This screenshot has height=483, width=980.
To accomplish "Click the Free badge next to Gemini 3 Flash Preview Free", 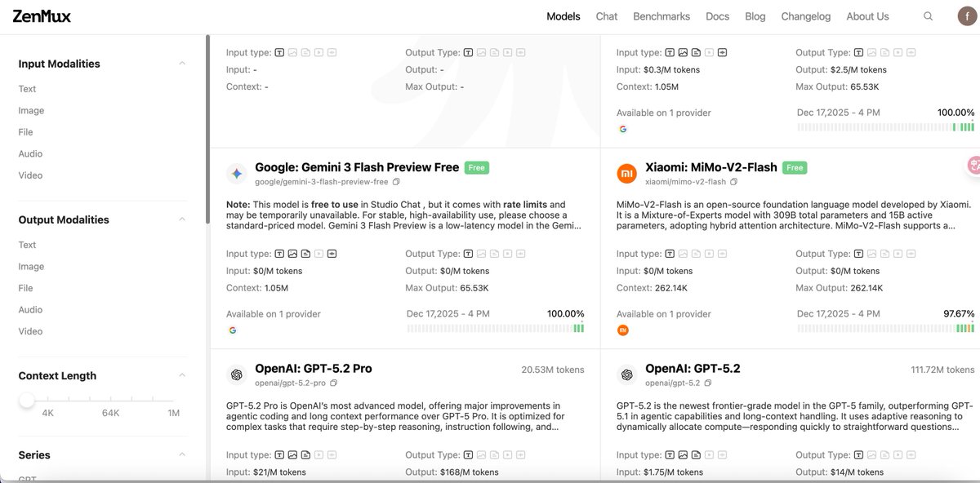I will [477, 167].
